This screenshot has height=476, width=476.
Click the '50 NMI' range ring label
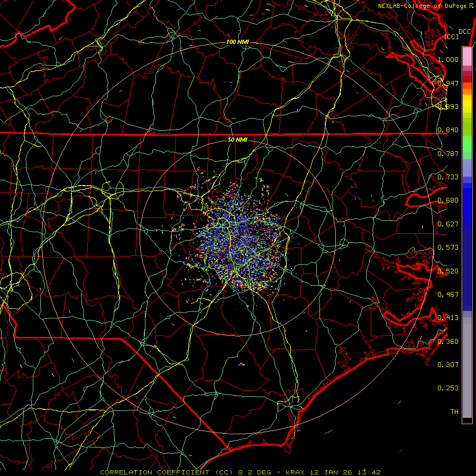[237, 140]
